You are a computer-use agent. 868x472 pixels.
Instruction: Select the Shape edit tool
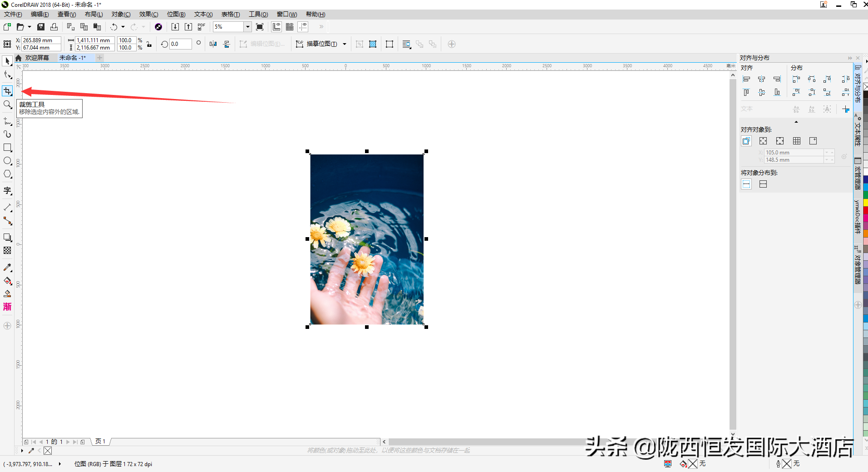click(x=7, y=75)
